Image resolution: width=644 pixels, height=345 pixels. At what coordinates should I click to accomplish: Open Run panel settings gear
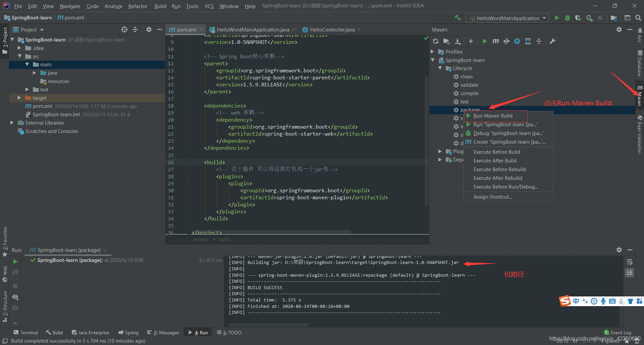tap(619, 250)
